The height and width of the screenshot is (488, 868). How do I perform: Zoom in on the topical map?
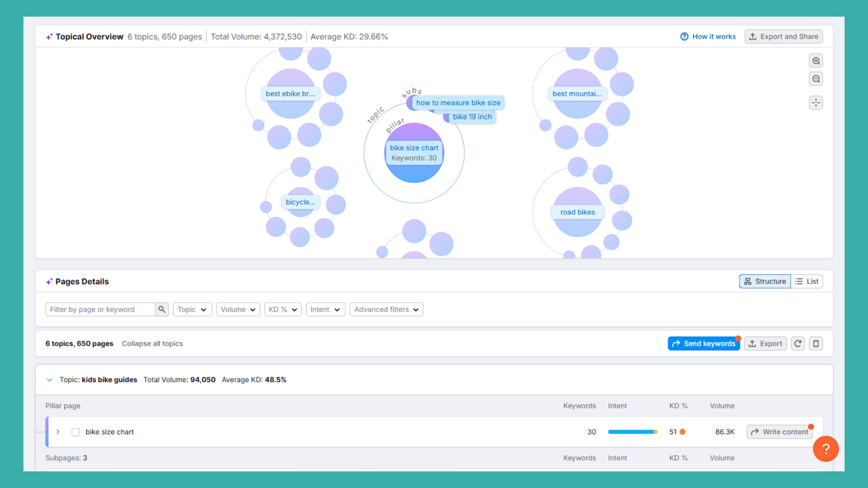tap(816, 61)
